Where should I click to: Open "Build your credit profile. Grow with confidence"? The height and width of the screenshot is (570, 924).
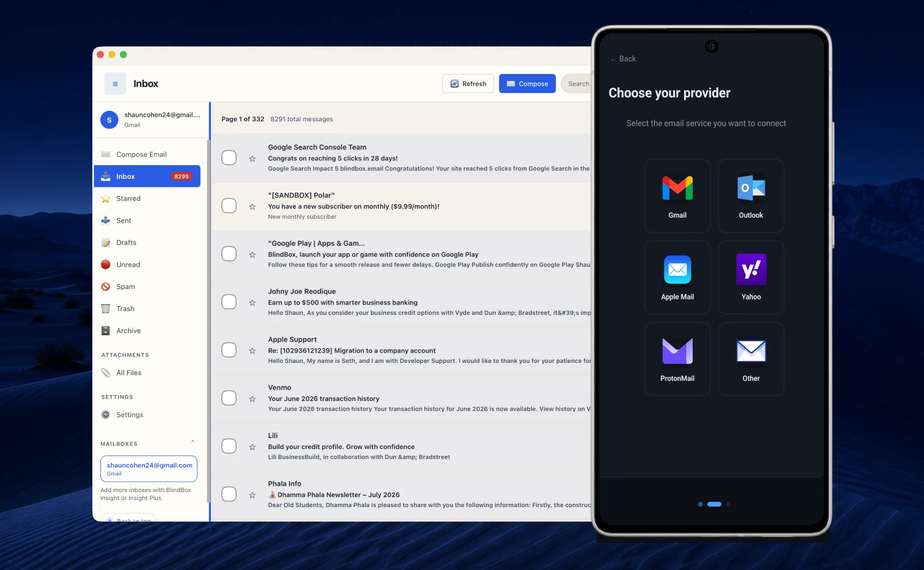tap(341, 447)
